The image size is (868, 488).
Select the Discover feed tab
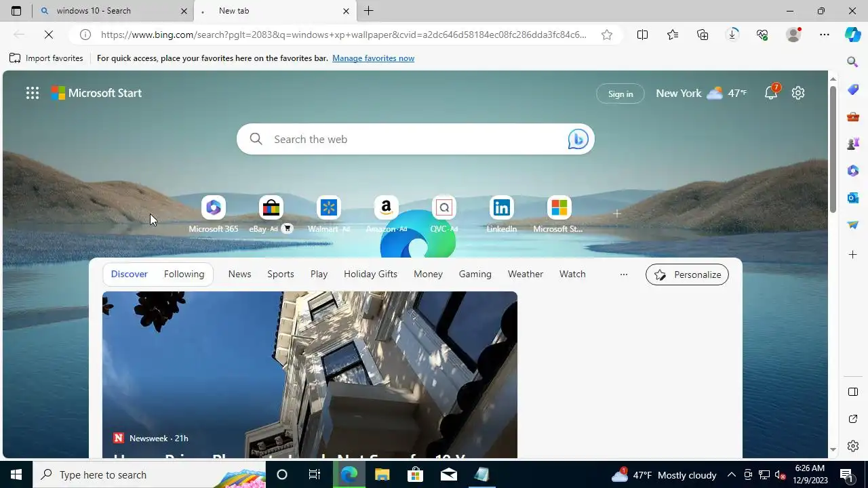pos(129,274)
